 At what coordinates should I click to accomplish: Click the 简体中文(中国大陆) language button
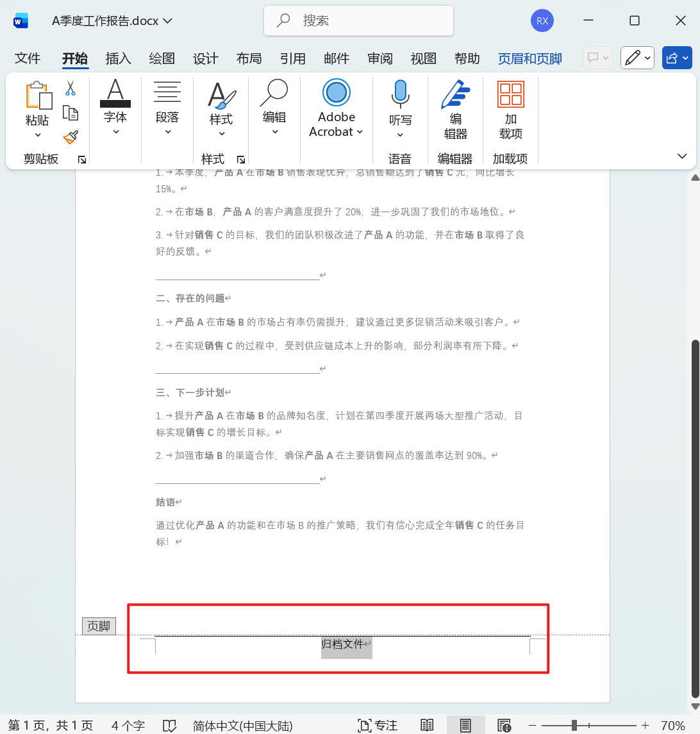(x=244, y=725)
